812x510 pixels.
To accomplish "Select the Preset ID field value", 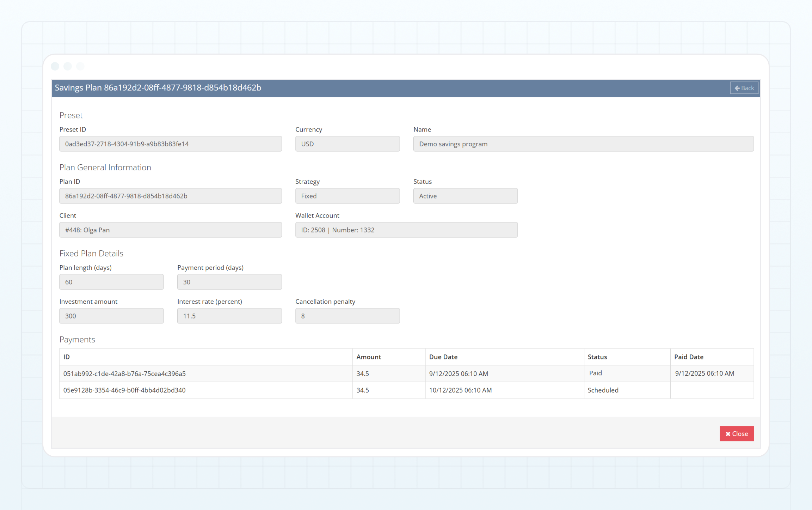I will point(170,144).
